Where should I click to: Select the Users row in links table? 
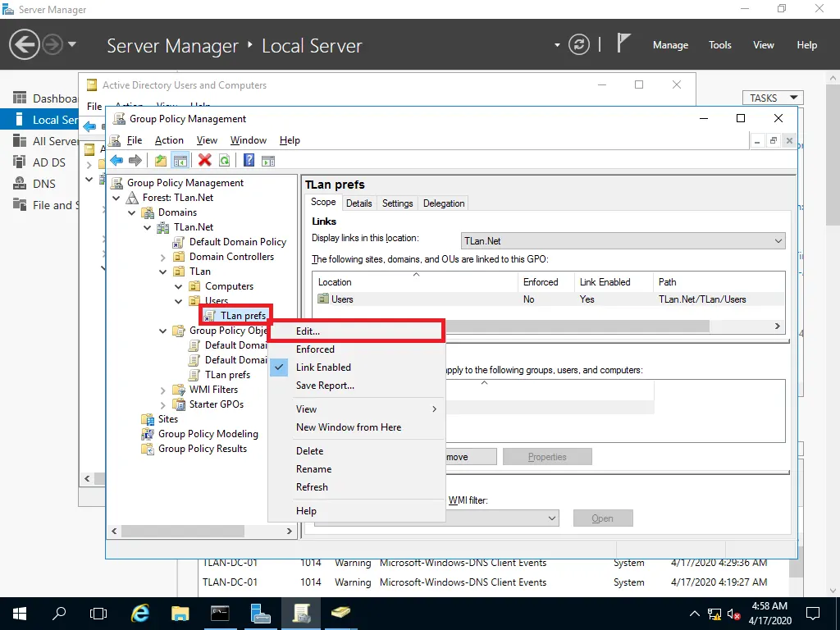pyautogui.click(x=549, y=299)
